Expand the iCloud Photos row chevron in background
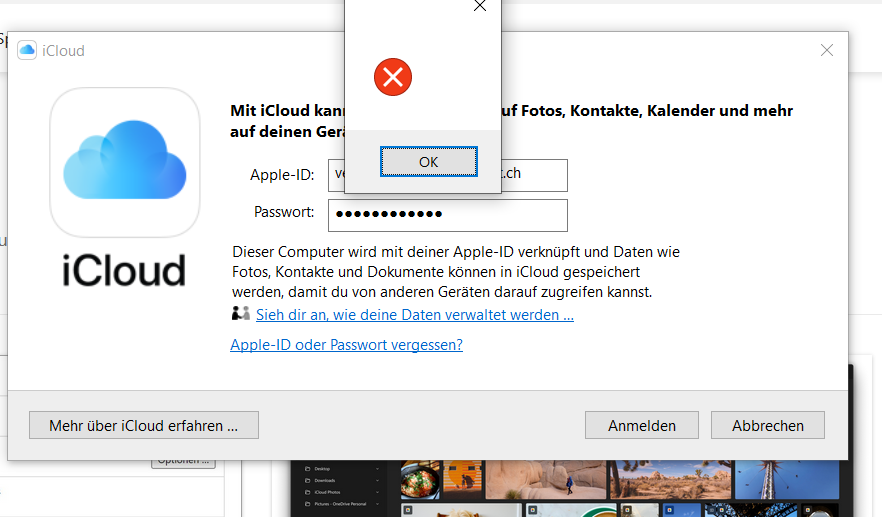This screenshot has height=517, width=882. click(377, 492)
